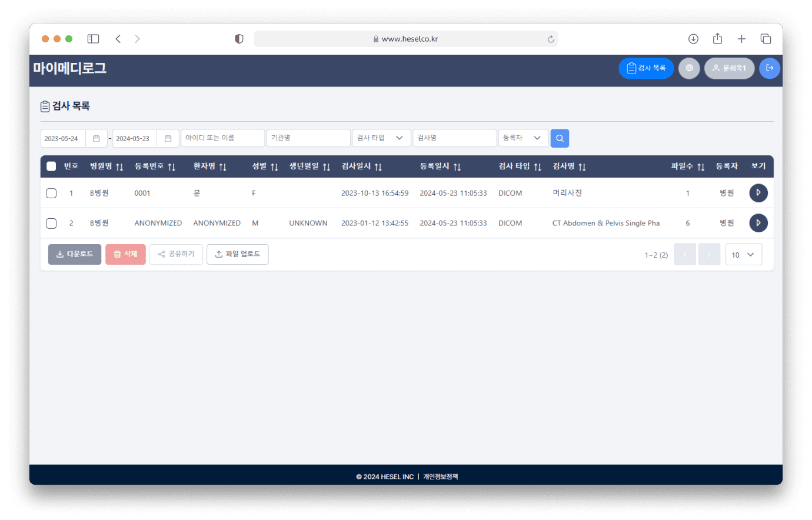Screen dimensions: 812x520
Task: Click the 파일 업로드 button
Action: click(x=238, y=254)
